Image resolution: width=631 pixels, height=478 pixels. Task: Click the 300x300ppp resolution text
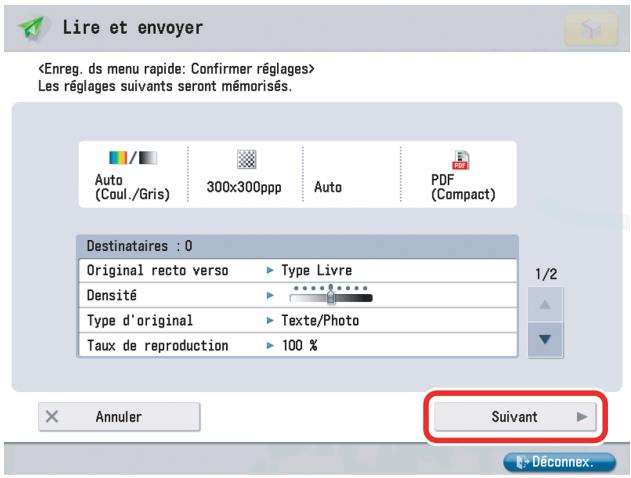click(x=244, y=187)
